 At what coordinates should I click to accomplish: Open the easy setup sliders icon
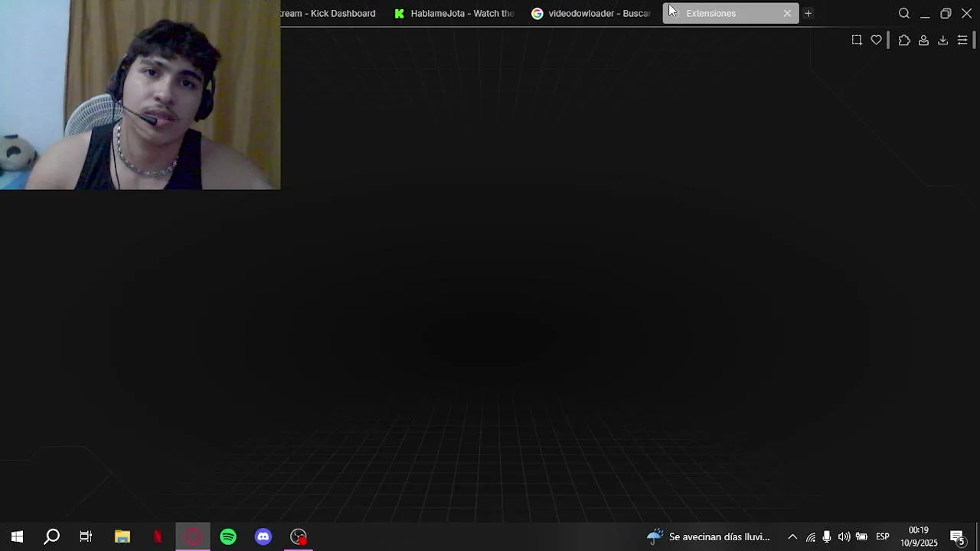962,40
